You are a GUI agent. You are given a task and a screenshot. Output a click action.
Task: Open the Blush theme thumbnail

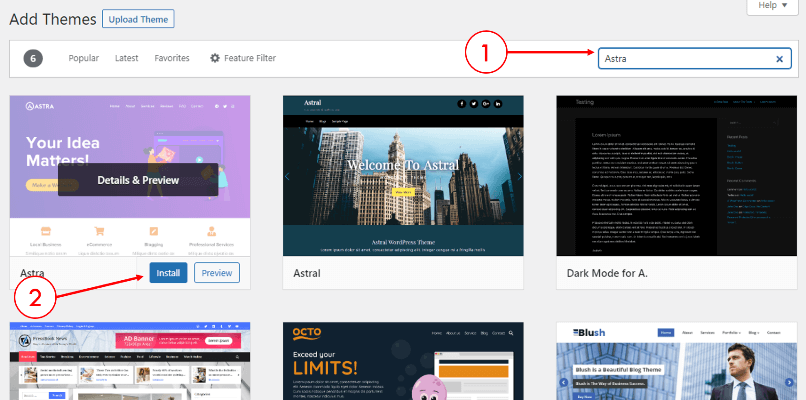point(676,361)
